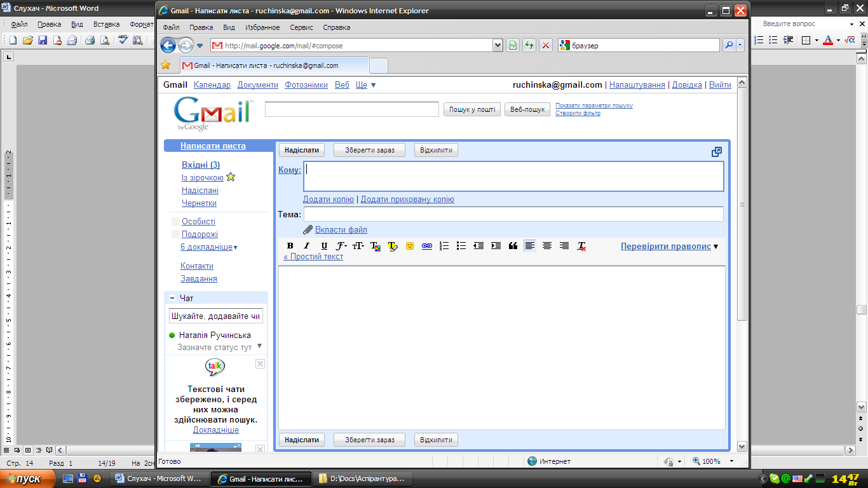This screenshot has height=488, width=868.
Task: Remove formatting in Gmail compose toolbar
Action: (x=581, y=247)
